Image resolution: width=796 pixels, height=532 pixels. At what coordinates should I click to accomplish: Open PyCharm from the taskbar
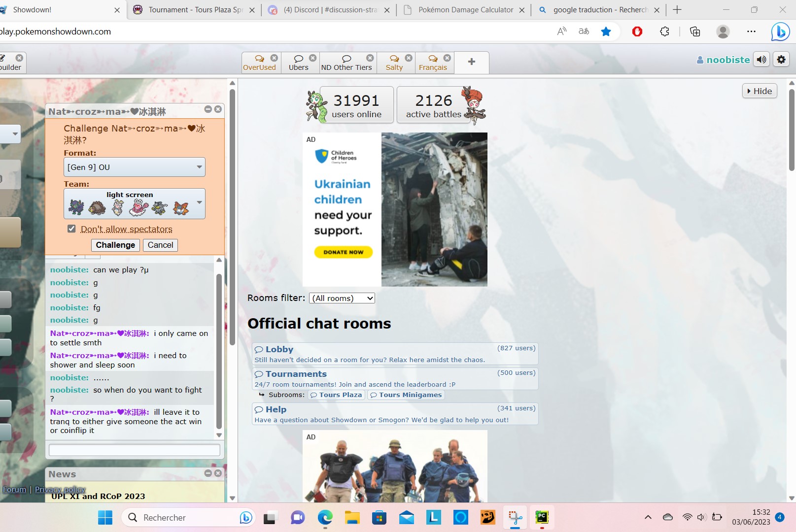(542, 517)
